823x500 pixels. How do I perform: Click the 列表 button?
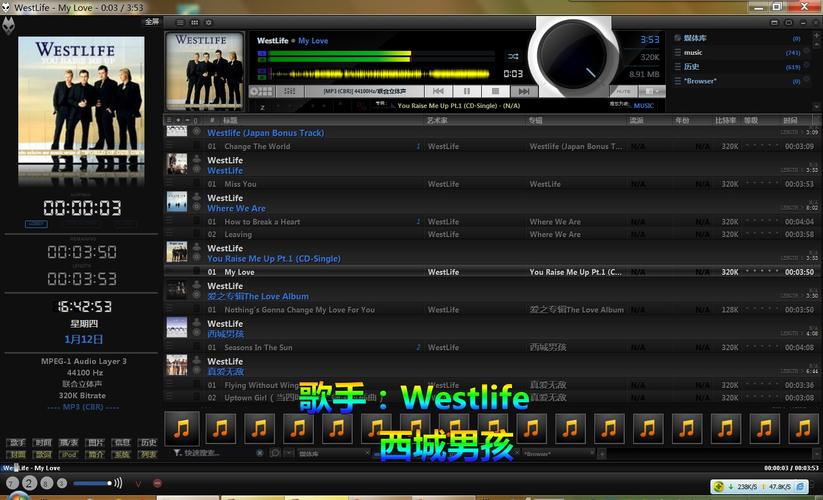(148, 454)
